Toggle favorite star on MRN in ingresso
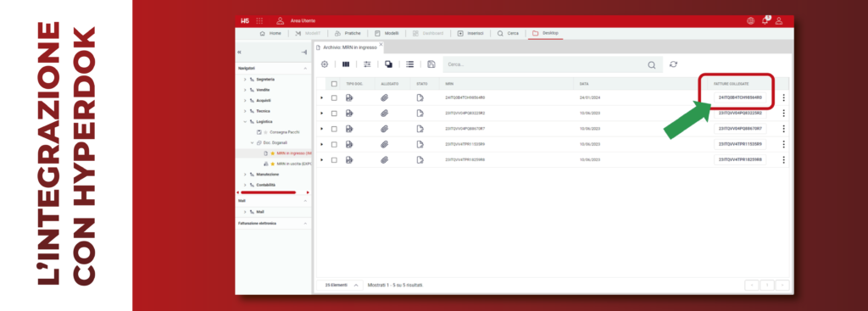The image size is (868, 311). click(272, 153)
